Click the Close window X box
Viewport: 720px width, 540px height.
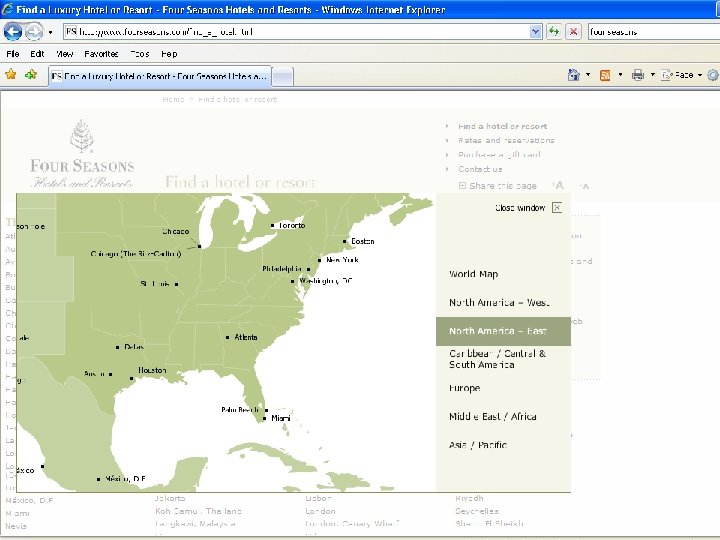(x=557, y=208)
